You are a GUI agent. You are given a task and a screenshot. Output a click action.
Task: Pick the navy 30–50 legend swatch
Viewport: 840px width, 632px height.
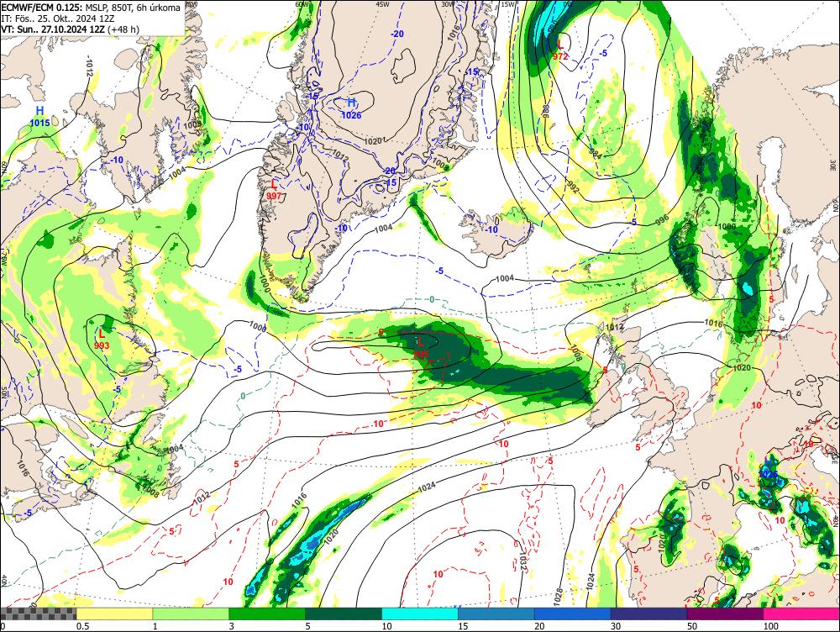click(x=648, y=614)
